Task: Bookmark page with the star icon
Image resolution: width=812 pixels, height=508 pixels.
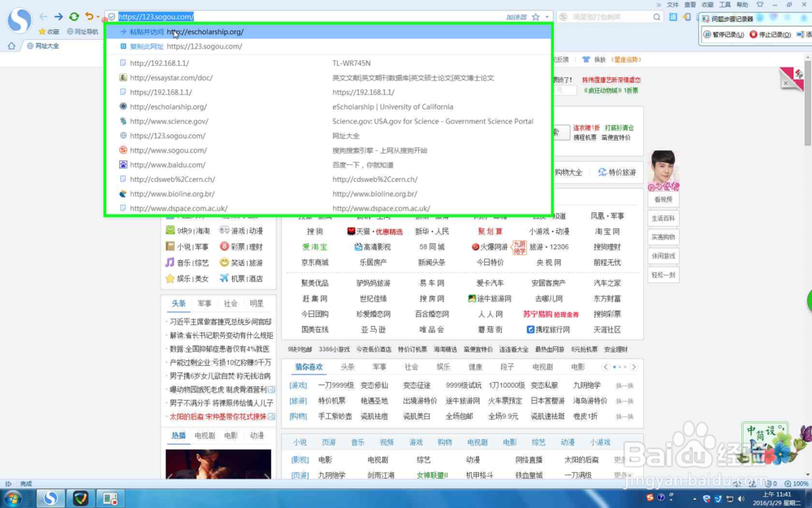Action: click(x=536, y=17)
